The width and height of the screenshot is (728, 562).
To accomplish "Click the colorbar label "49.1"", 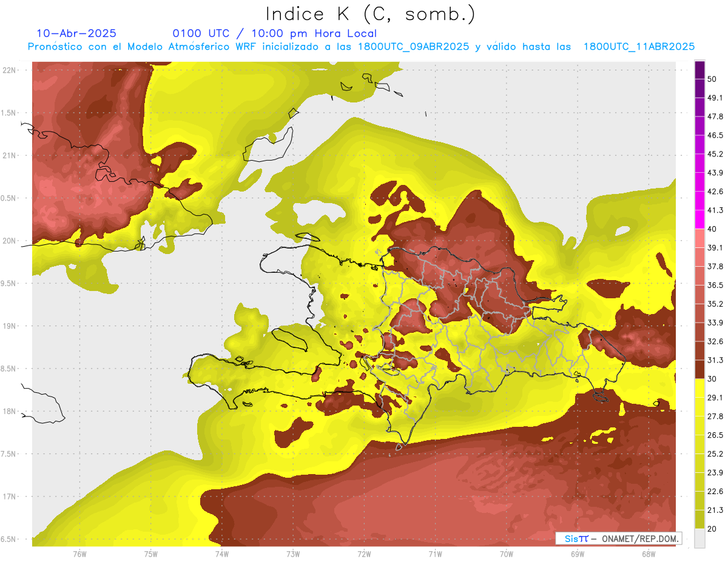I will tap(715, 98).
